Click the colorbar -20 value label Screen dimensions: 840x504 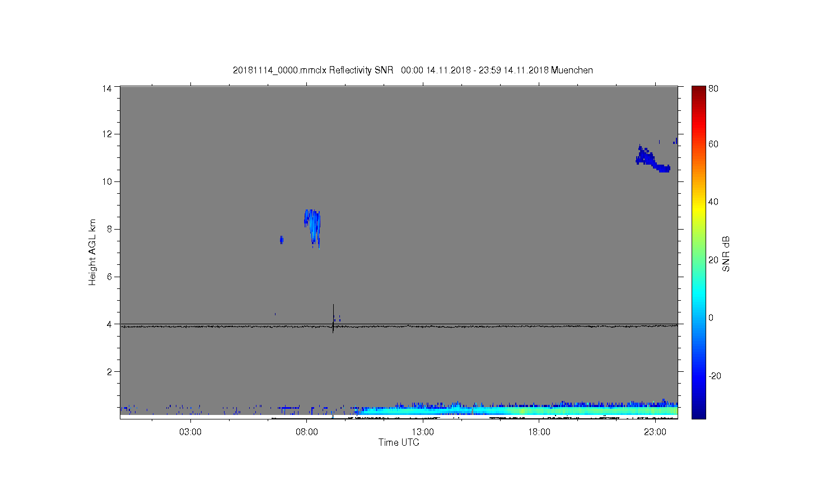point(715,376)
